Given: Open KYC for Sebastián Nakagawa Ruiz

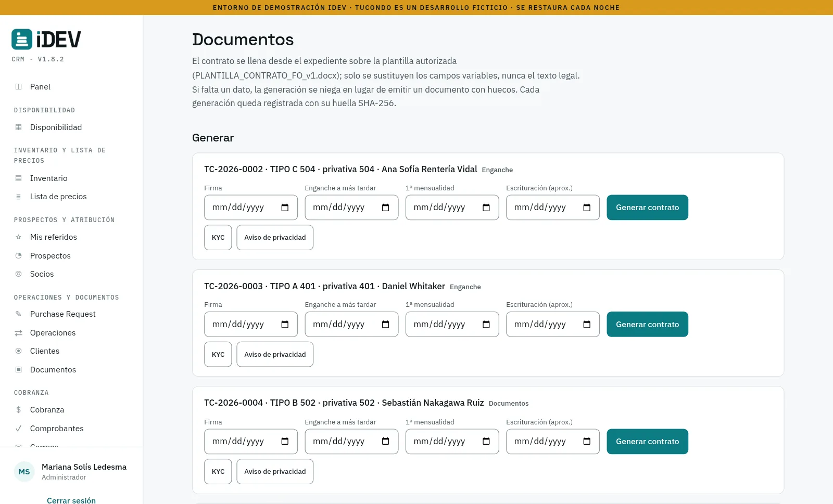Looking at the screenshot, I should 218,472.
